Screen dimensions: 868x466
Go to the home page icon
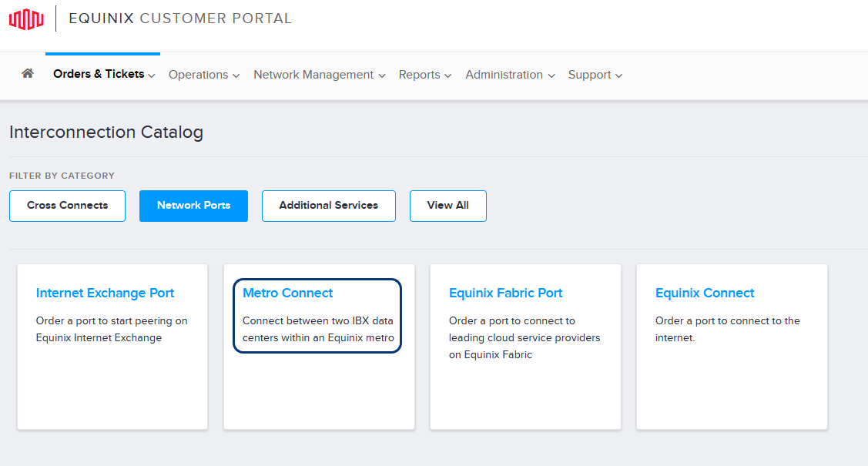tap(28, 73)
